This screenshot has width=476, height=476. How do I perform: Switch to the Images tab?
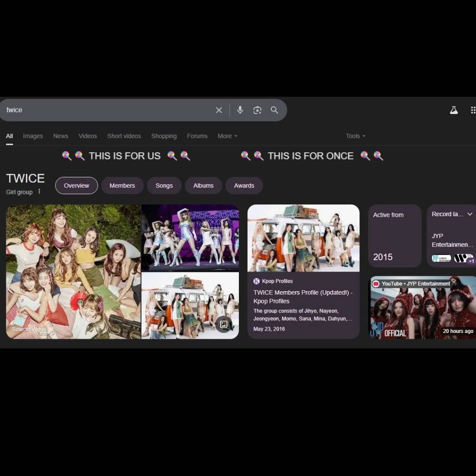click(x=33, y=136)
